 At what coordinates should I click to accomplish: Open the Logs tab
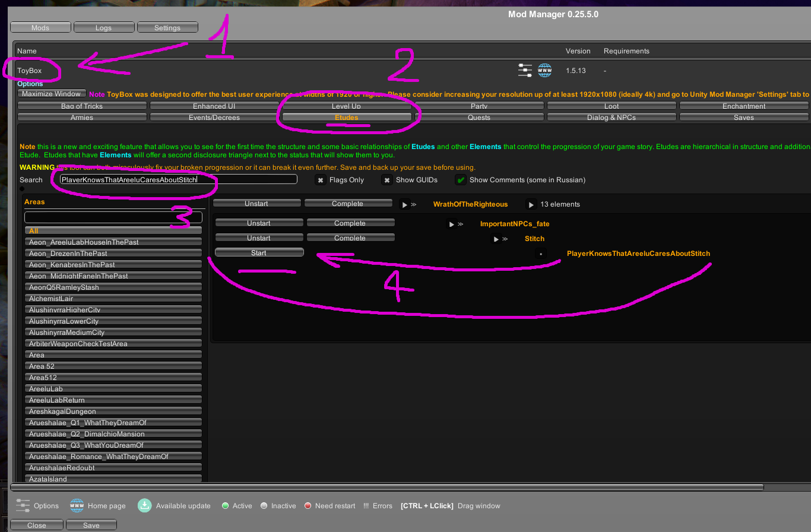tap(103, 27)
